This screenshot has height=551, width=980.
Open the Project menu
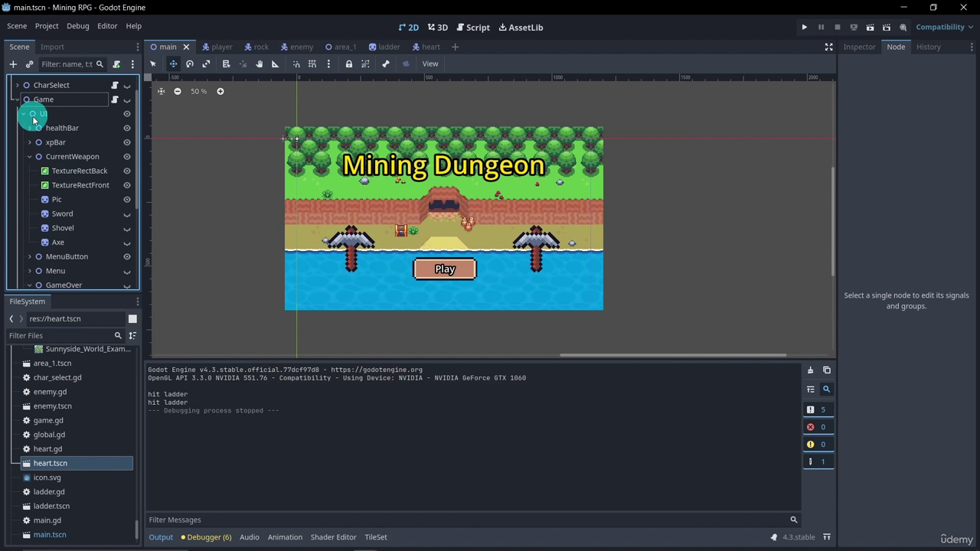(47, 26)
